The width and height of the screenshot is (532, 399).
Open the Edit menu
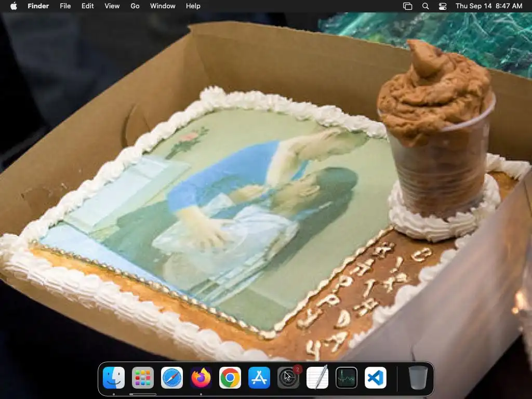[87, 6]
